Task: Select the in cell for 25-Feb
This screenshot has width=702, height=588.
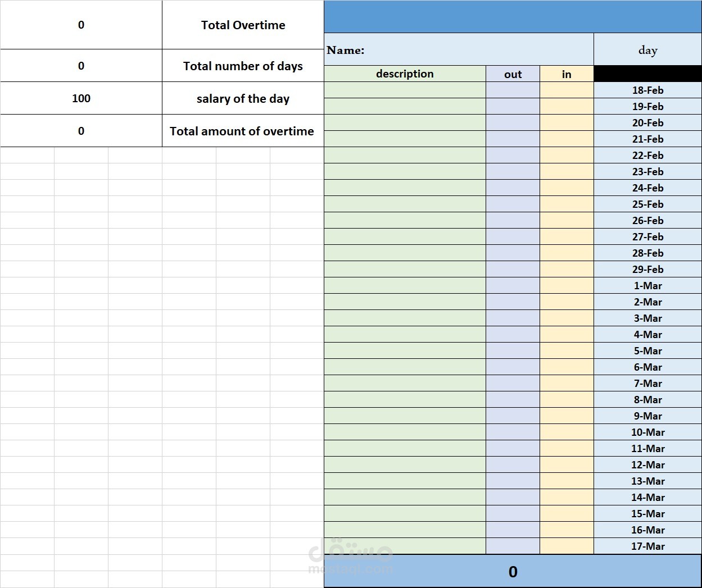Action: (x=567, y=204)
